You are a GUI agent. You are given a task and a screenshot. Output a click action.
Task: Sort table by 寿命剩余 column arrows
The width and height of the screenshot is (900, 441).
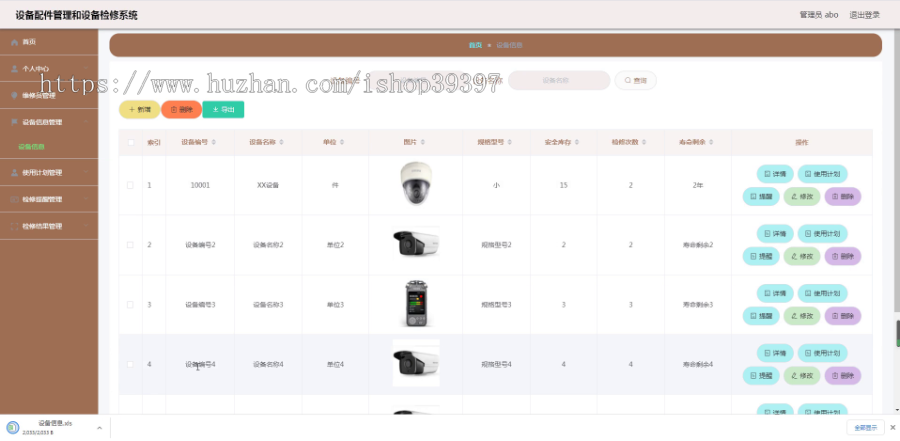(712, 142)
